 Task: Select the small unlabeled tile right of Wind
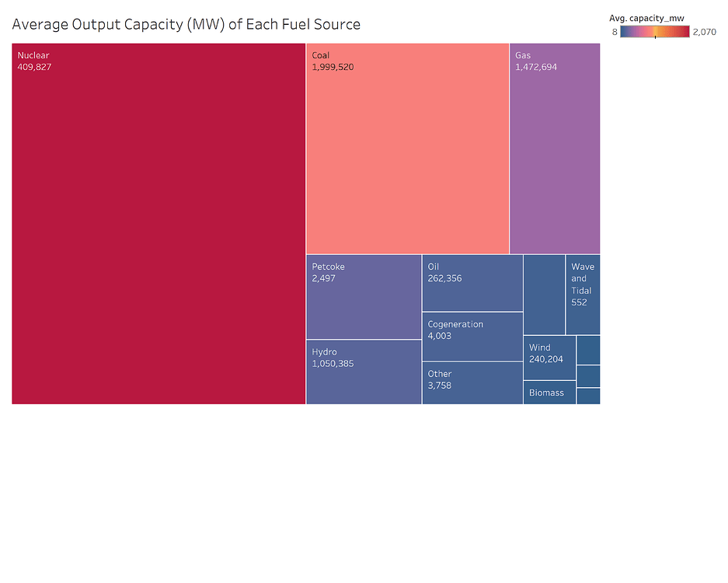click(588, 350)
